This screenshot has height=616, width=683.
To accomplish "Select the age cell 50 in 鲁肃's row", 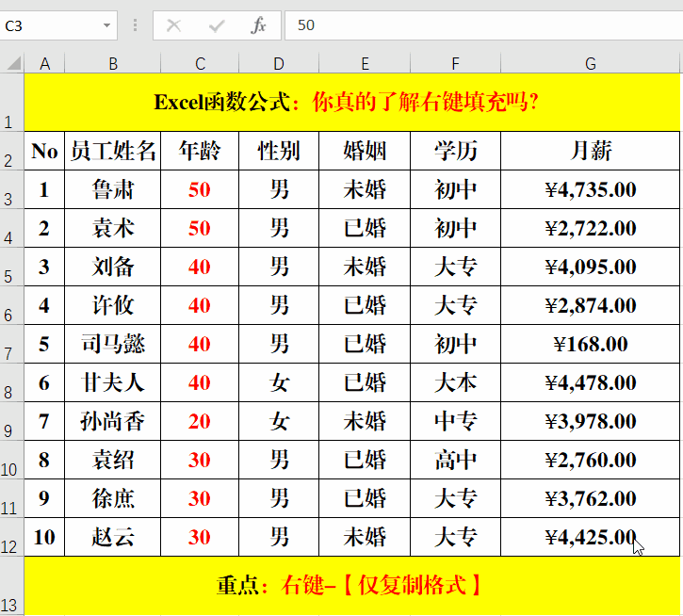I will coord(200,189).
